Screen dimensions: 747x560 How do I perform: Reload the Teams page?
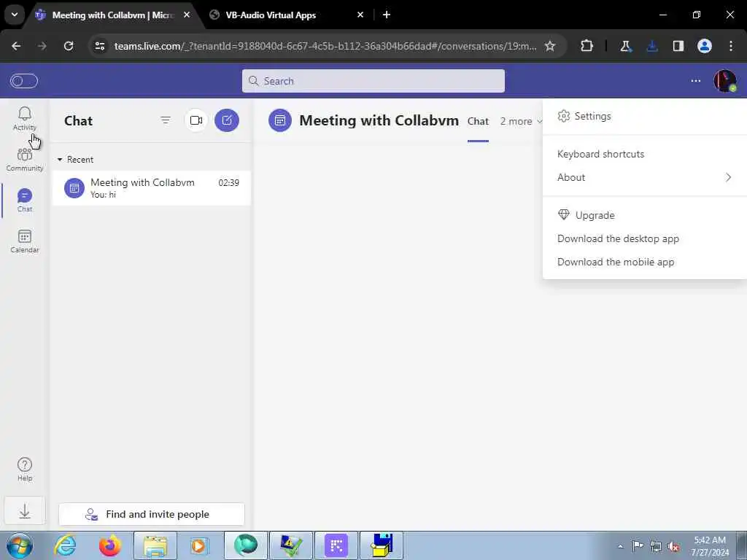[x=69, y=46]
